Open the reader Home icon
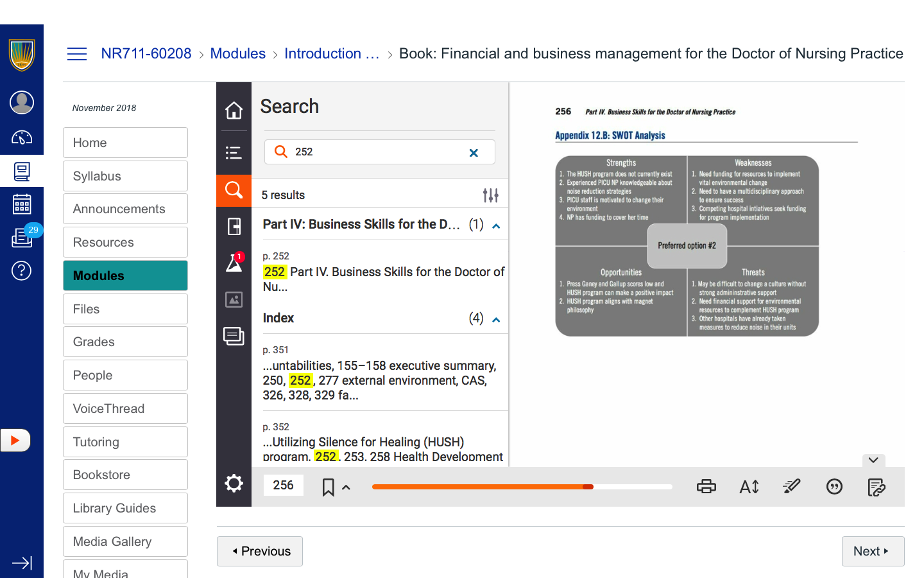Viewport: 924px width, 578px height. pos(234,110)
